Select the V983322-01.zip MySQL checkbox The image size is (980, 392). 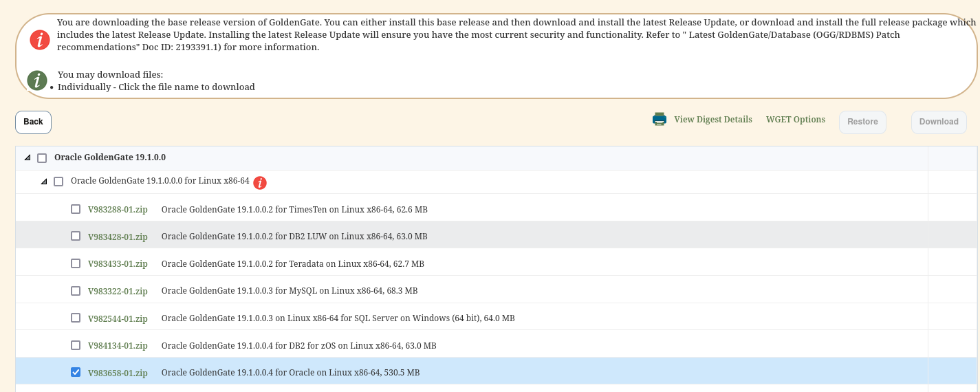pyautogui.click(x=76, y=291)
